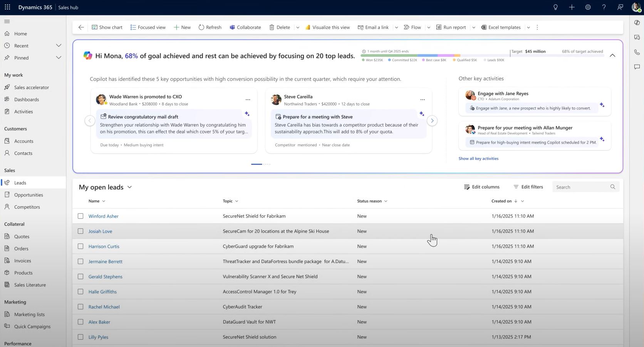644x347 pixels.
Task: Open the Flow dropdown arrow
Action: click(429, 27)
